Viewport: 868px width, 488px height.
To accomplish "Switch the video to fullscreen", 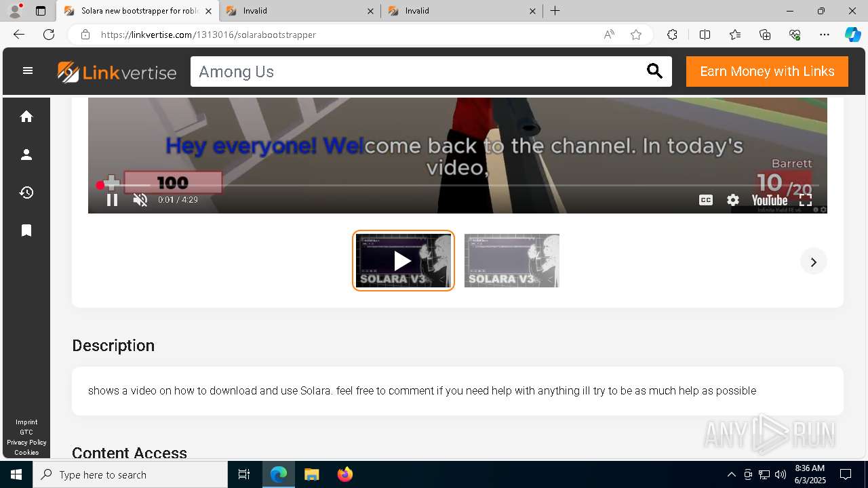I will [x=806, y=200].
